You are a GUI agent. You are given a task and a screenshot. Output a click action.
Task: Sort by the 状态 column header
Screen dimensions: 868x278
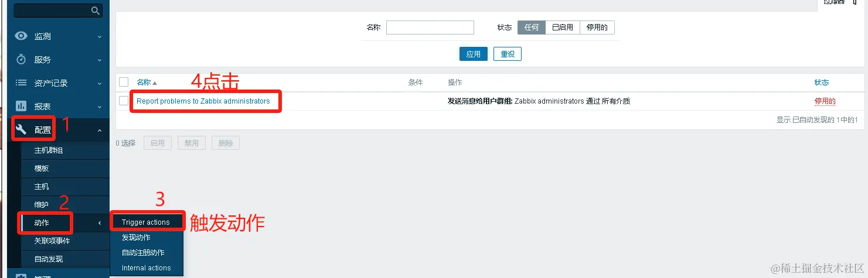tap(822, 83)
